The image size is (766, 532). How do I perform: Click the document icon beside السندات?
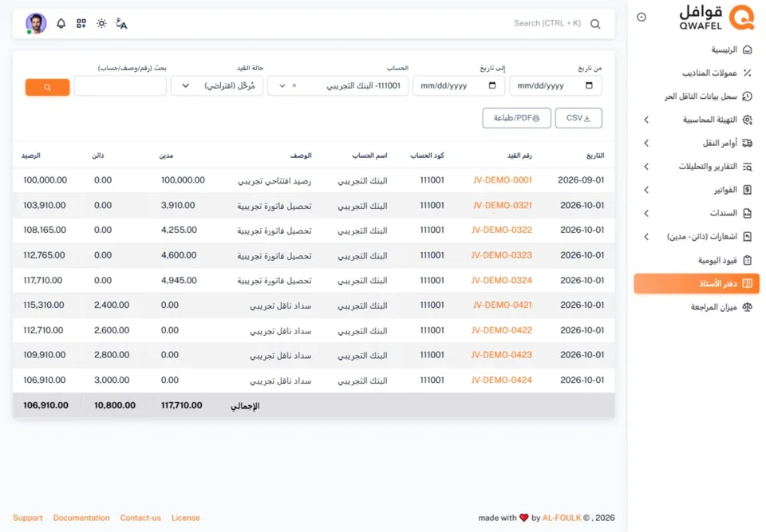tap(748, 213)
